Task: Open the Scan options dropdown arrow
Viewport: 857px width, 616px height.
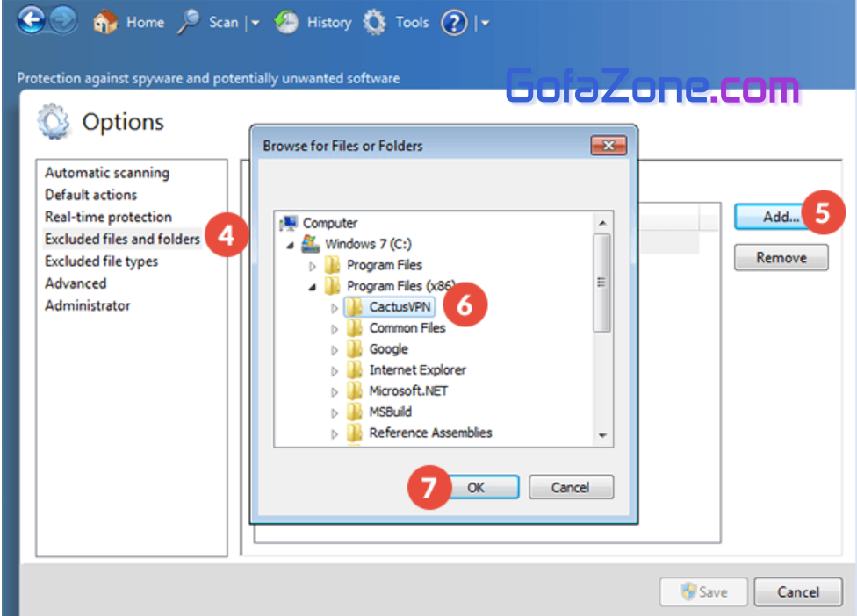Action: coord(256,24)
